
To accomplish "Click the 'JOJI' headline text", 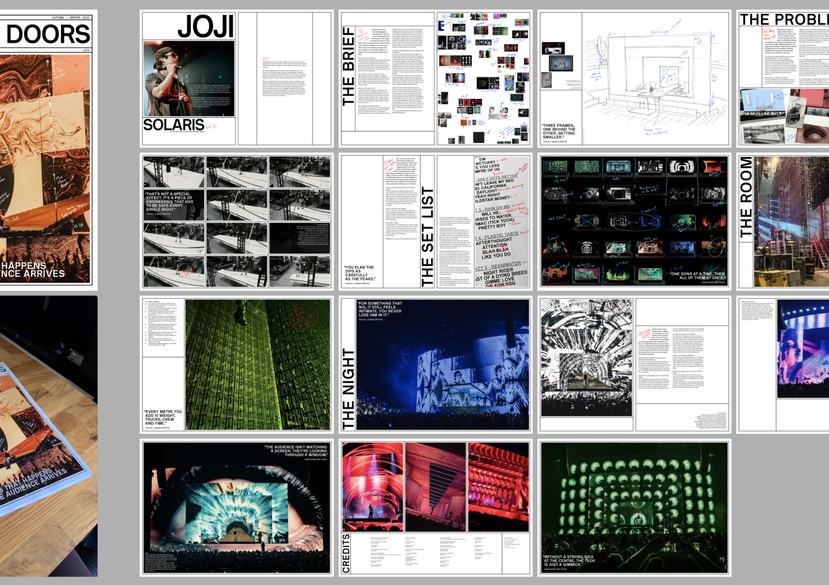I will (205, 26).
